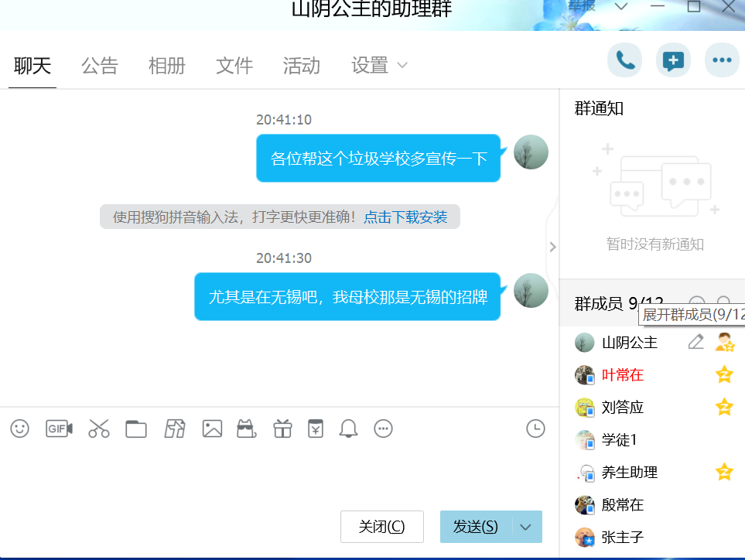Open the invite members chat-plus icon
The width and height of the screenshot is (745, 560).
673,60
